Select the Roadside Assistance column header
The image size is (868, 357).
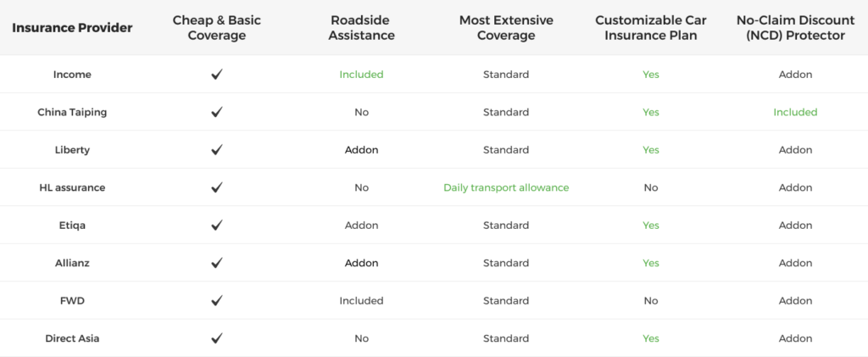(362, 28)
